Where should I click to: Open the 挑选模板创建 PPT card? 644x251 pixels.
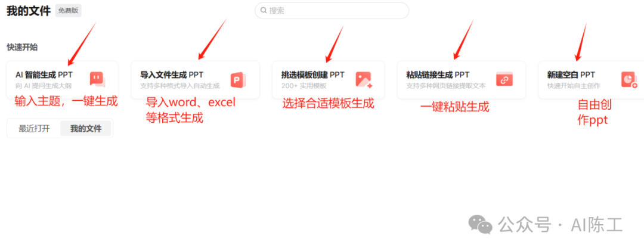click(328, 80)
